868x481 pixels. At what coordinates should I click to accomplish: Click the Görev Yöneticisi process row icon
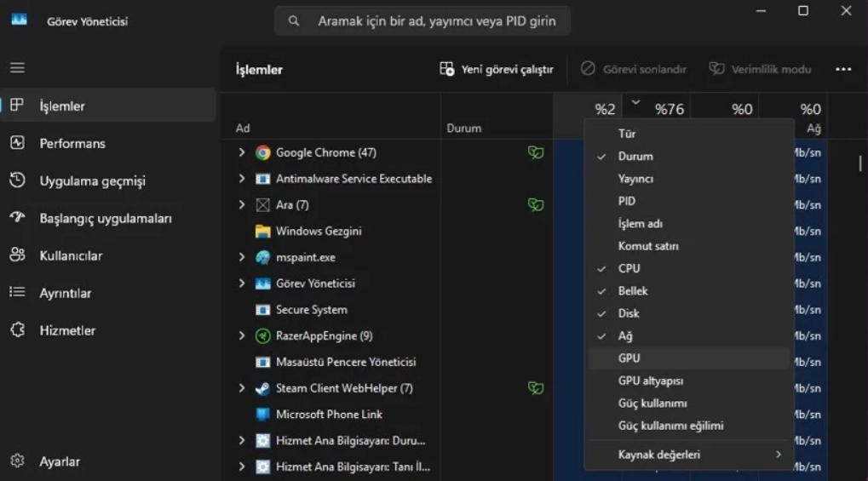(x=263, y=283)
